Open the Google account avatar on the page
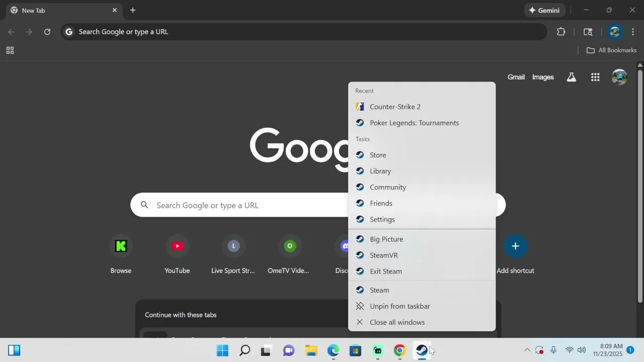 tap(619, 77)
